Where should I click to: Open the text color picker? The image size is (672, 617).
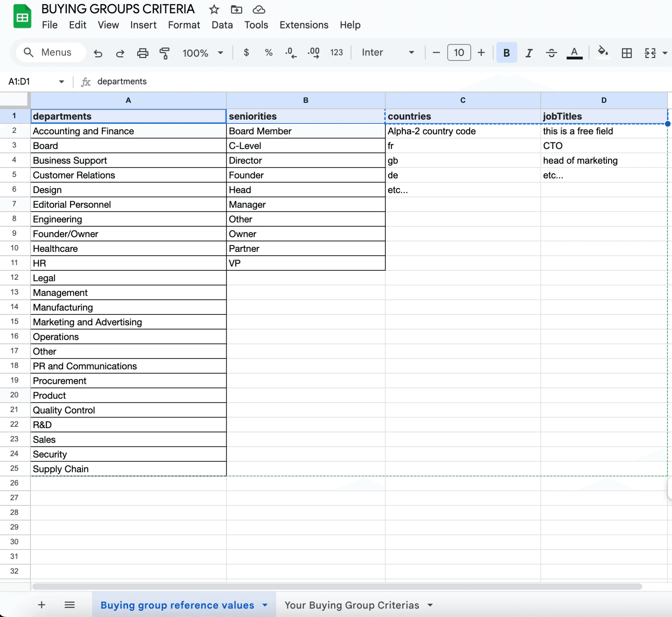574,53
